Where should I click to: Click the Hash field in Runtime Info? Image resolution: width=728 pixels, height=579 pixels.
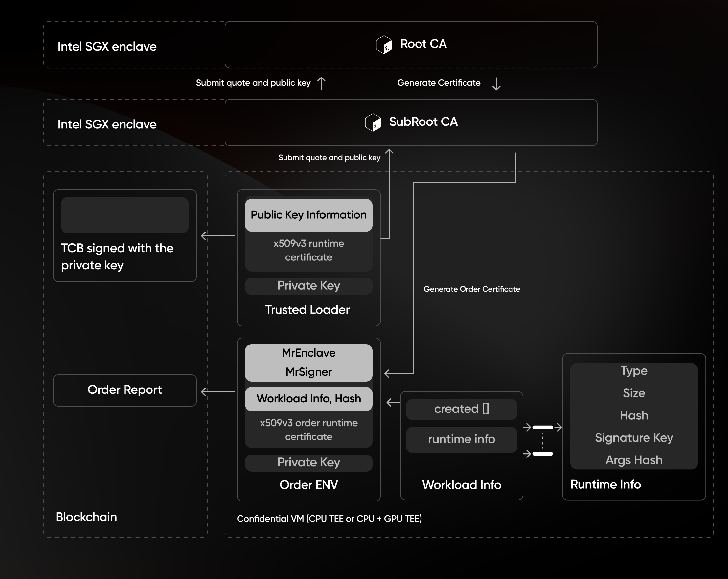pos(634,415)
